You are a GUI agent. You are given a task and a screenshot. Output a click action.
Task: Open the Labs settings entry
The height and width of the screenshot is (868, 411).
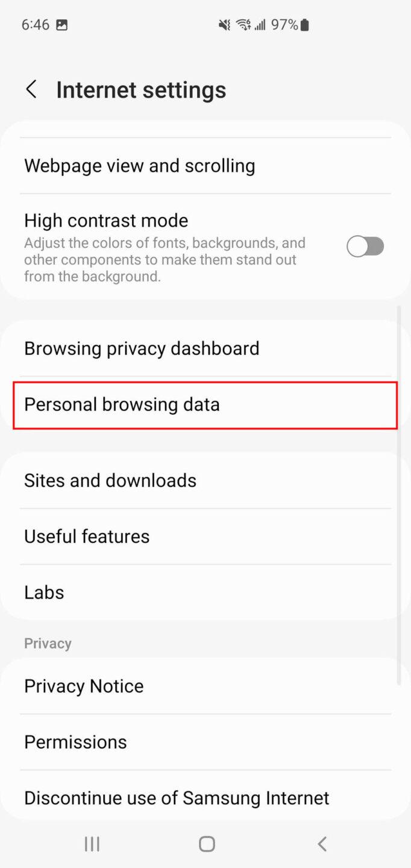point(44,591)
